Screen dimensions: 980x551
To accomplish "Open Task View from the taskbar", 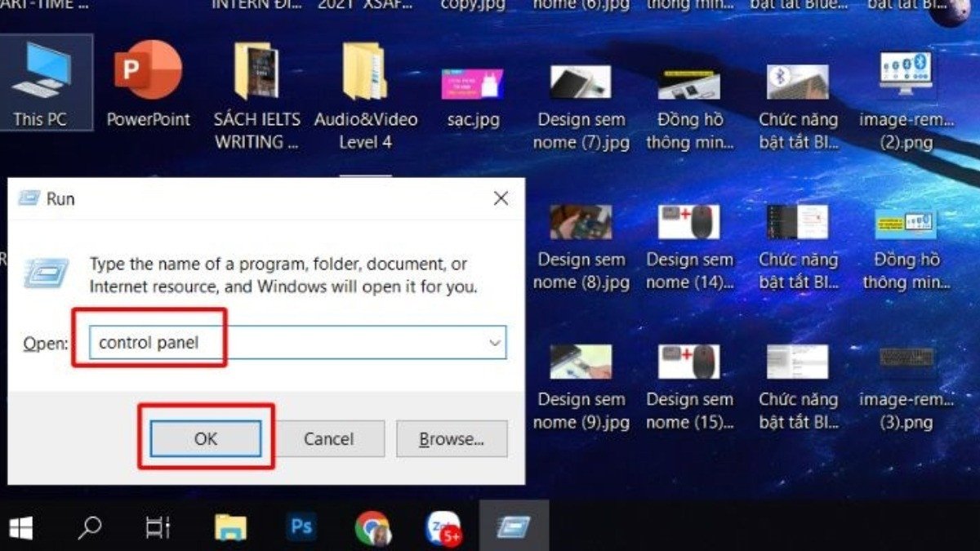I will click(158, 527).
